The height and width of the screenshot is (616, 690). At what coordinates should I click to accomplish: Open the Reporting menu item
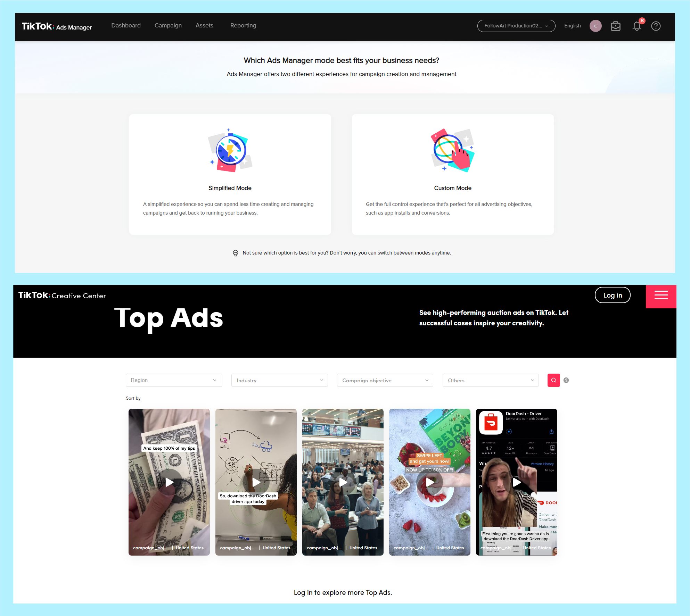pyautogui.click(x=243, y=26)
